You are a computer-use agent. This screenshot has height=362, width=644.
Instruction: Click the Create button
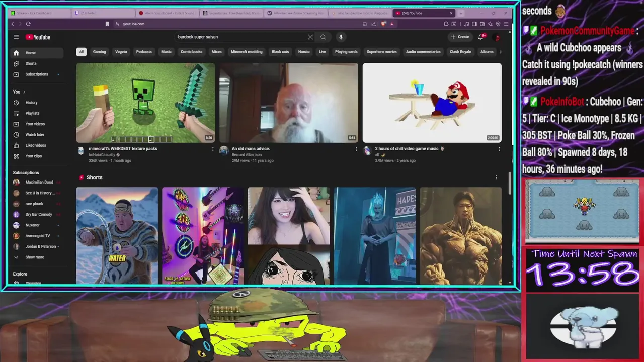[460, 37]
